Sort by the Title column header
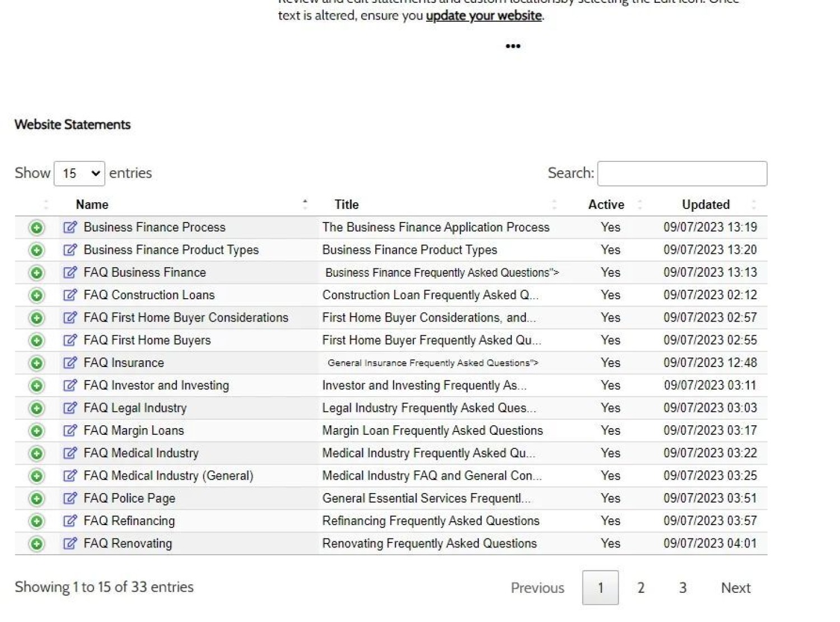The width and height of the screenshot is (840, 622). point(347,205)
